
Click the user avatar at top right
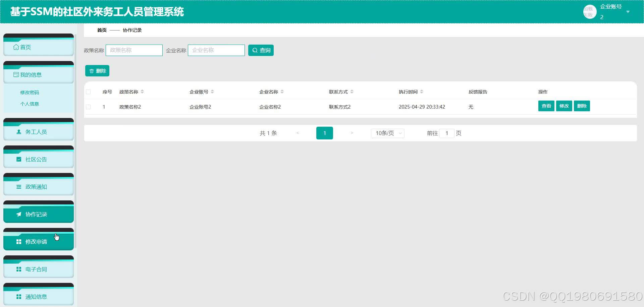590,12
